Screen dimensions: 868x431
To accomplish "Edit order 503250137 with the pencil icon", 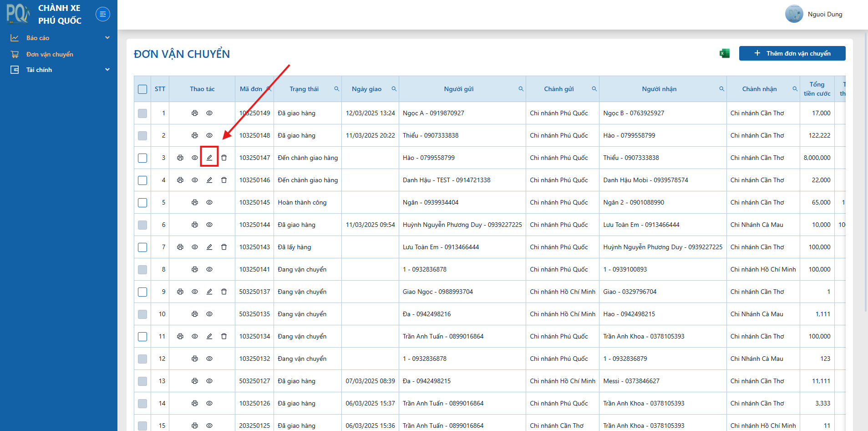I will tap(209, 292).
